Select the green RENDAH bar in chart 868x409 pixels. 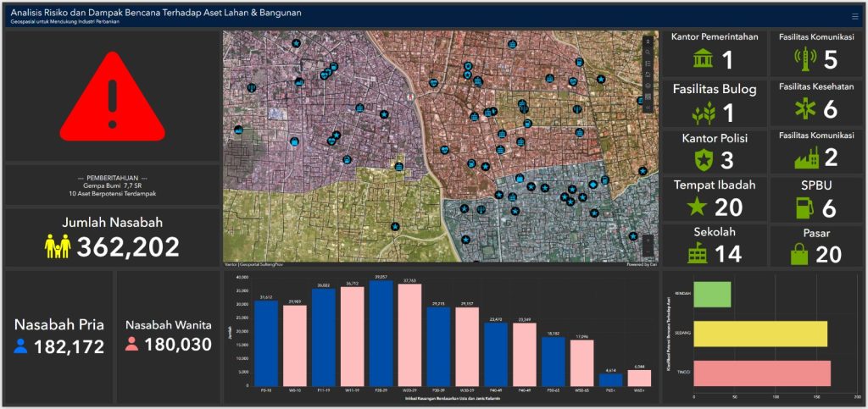(712, 294)
